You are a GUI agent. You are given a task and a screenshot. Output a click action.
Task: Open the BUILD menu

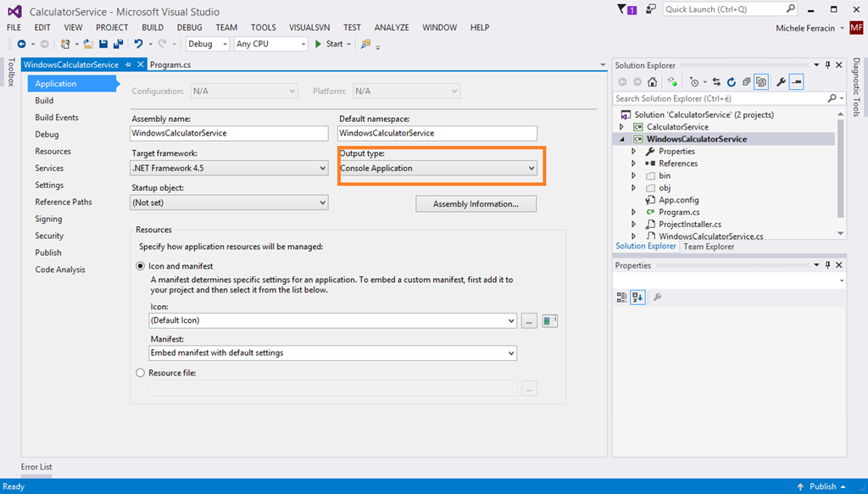pyautogui.click(x=153, y=27)
